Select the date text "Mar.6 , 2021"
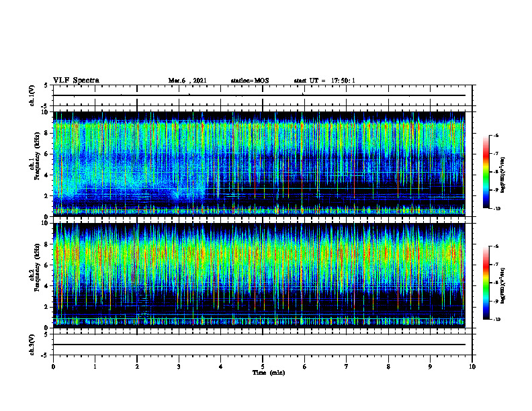Viewport: 532px width, 411px height. (x=187, y=81)
